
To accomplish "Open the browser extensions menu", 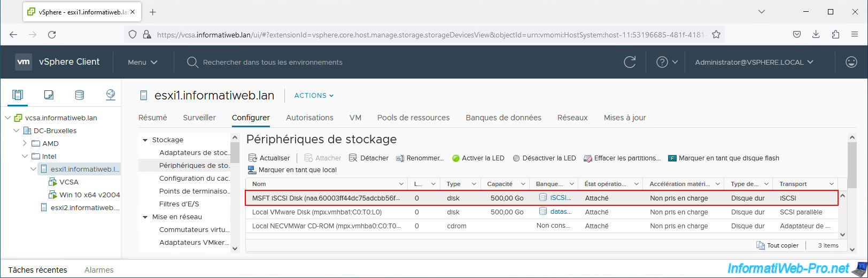I will pyautogui.click(x=835, y=35).
